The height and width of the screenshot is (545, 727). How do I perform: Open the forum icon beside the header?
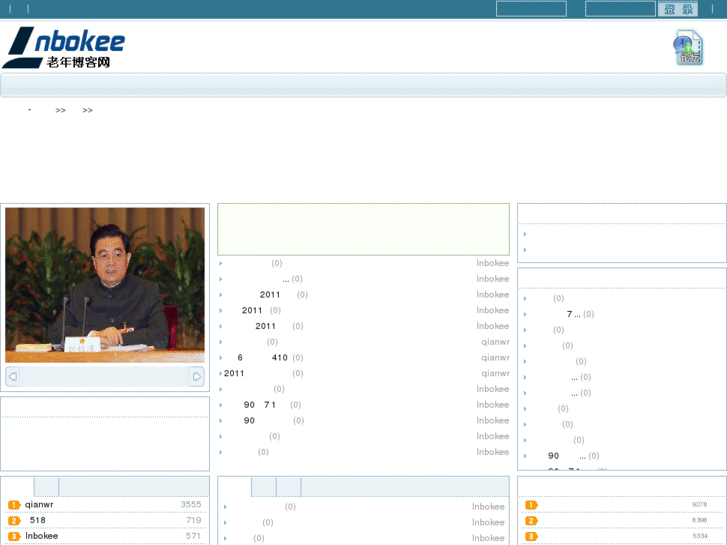(x=689, y=47)
